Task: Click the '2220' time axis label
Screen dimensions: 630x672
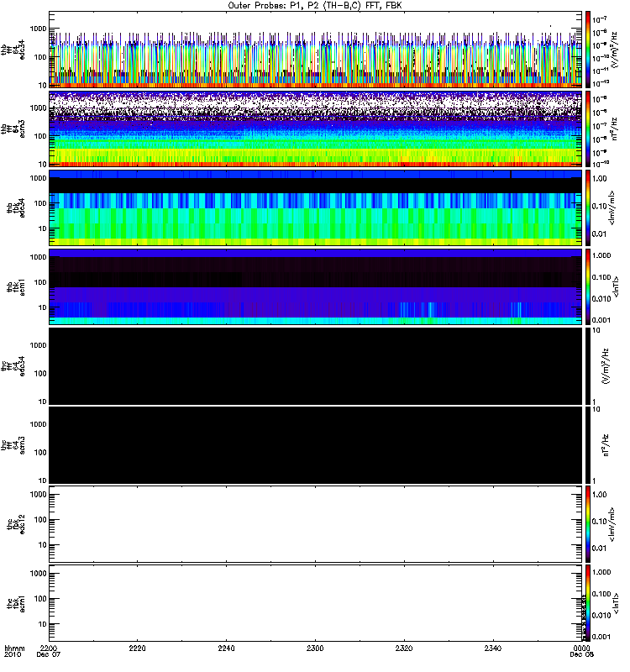Action: [x=137, y=648]
